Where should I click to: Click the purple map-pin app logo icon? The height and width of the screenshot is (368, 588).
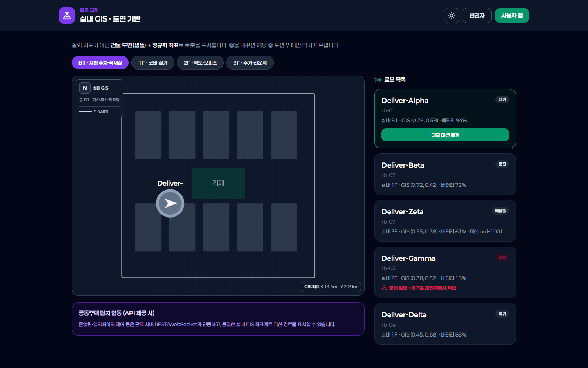(x=67, y=16)
